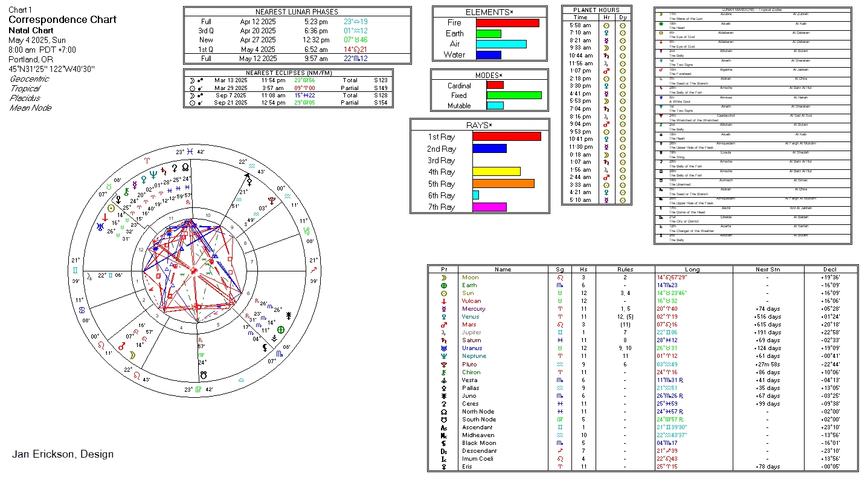Select the Jan Erickson, Design credit
Viewport: 868px width, 477px height.
(63, 455)
